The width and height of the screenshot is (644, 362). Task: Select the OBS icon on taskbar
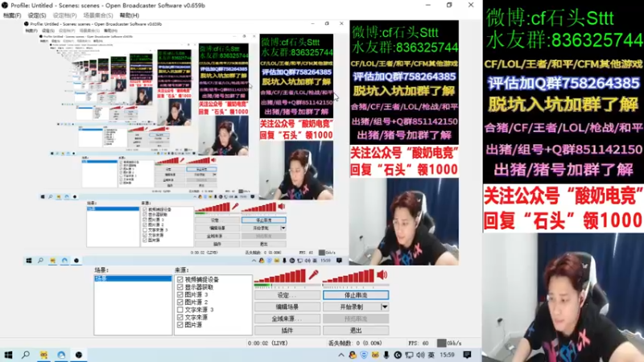(x=78, y=355)
